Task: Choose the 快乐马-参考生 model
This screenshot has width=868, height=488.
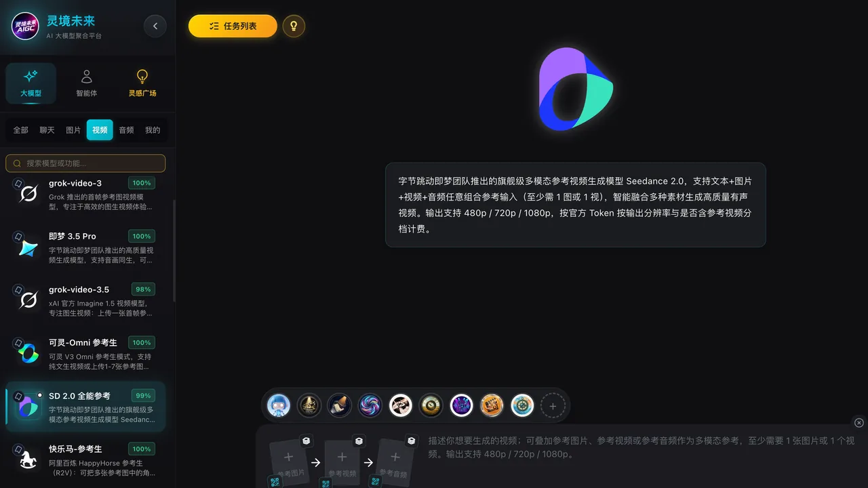Action: click(x=85, y=460)
